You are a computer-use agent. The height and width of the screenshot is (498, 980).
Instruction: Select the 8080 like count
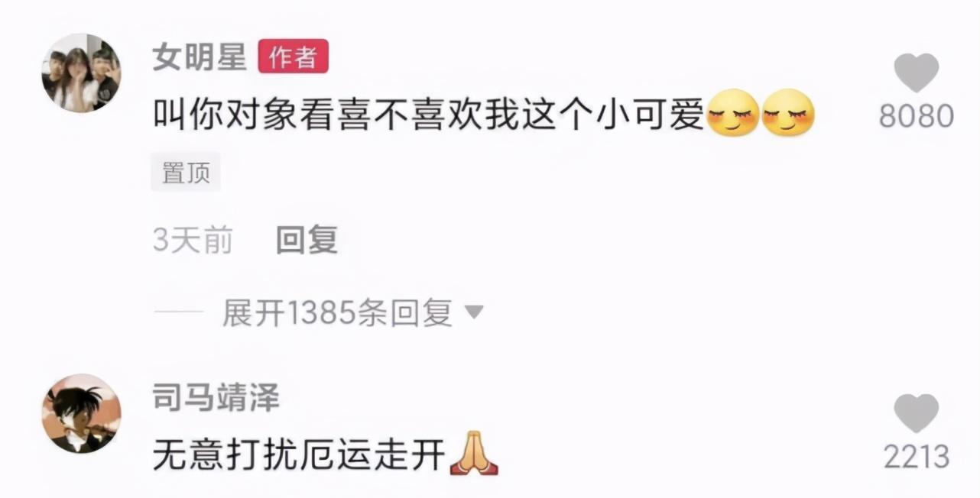[x=916, y=117]
